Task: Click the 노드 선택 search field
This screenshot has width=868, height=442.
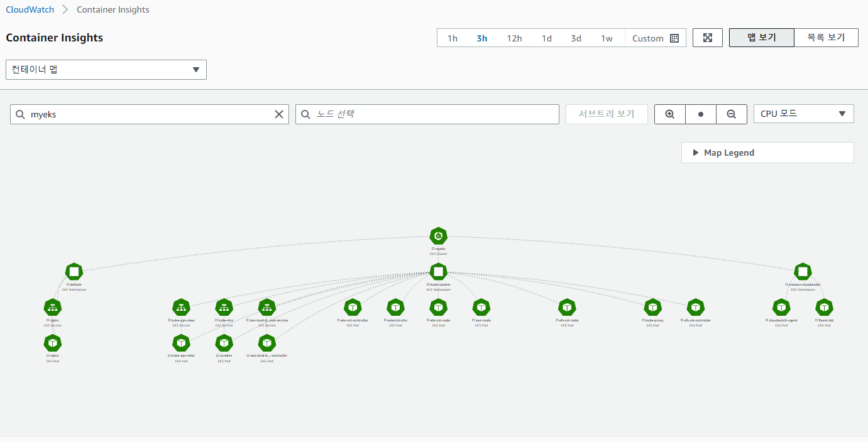Action: click(x=427, y=114)
